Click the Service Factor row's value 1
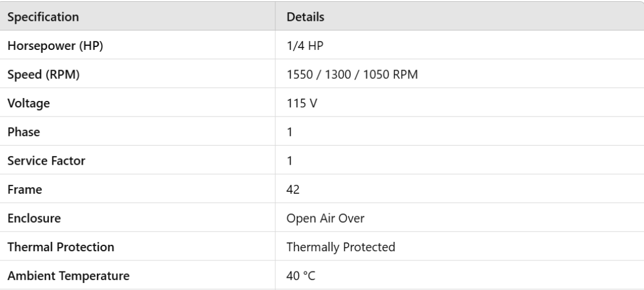This screenshot has width=644, height=290. tap(290, 161)
